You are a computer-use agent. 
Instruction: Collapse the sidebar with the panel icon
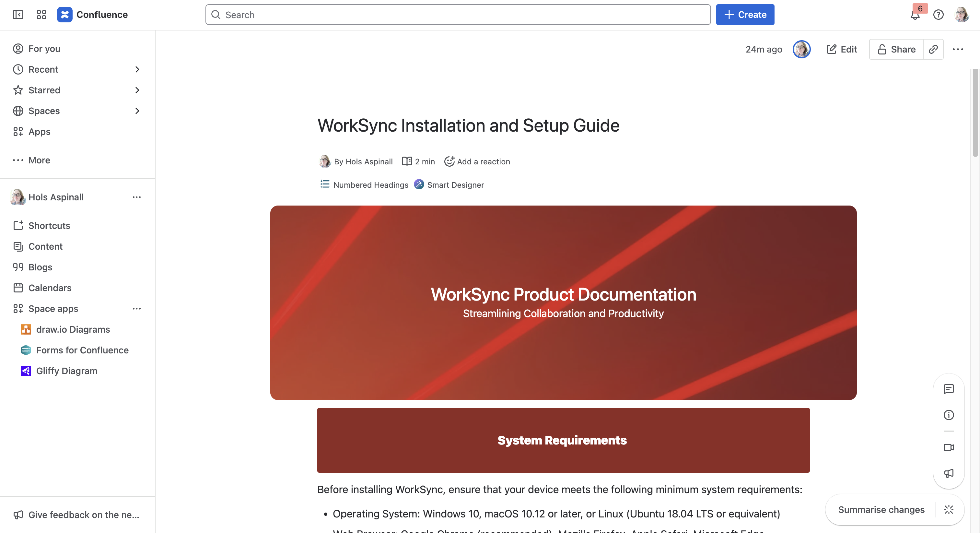pyautogui.click(x=18, y=15)
